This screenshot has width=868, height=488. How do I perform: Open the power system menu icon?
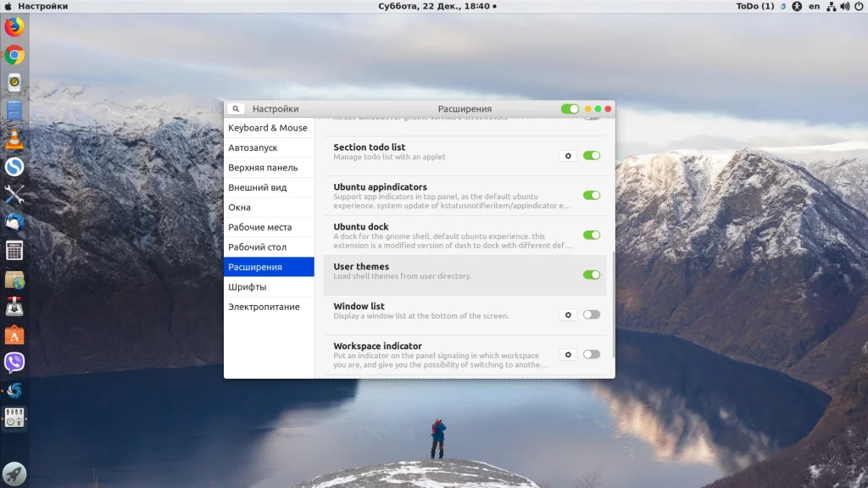coord(859,6)
